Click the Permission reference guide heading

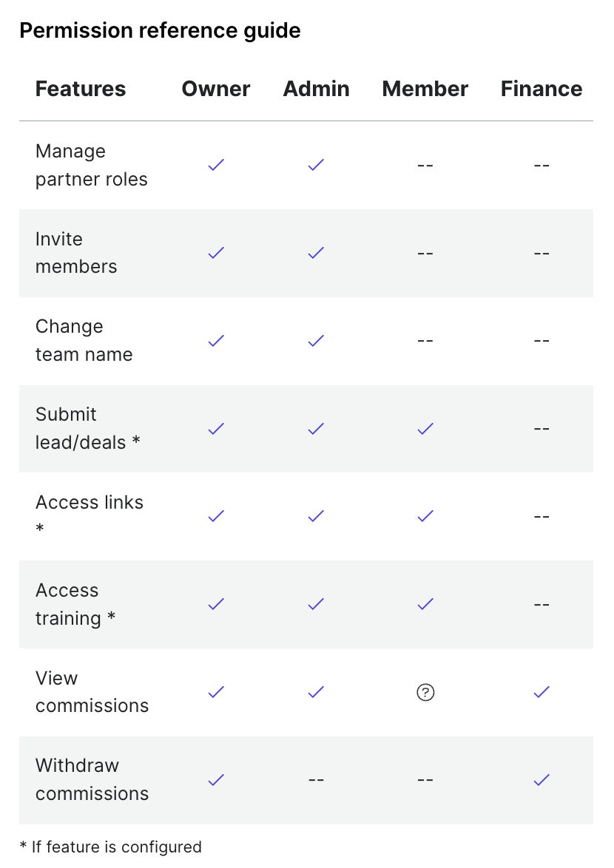[x=160, y=30]
